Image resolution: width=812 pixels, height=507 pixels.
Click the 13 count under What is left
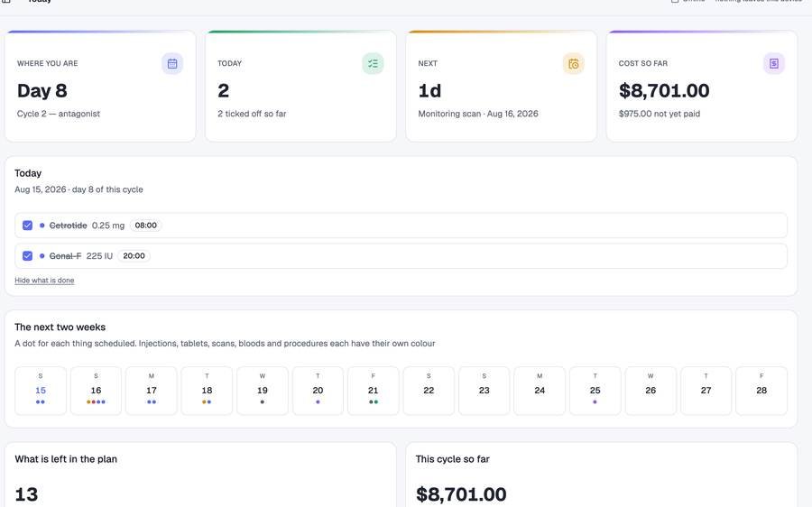(26, 494)
